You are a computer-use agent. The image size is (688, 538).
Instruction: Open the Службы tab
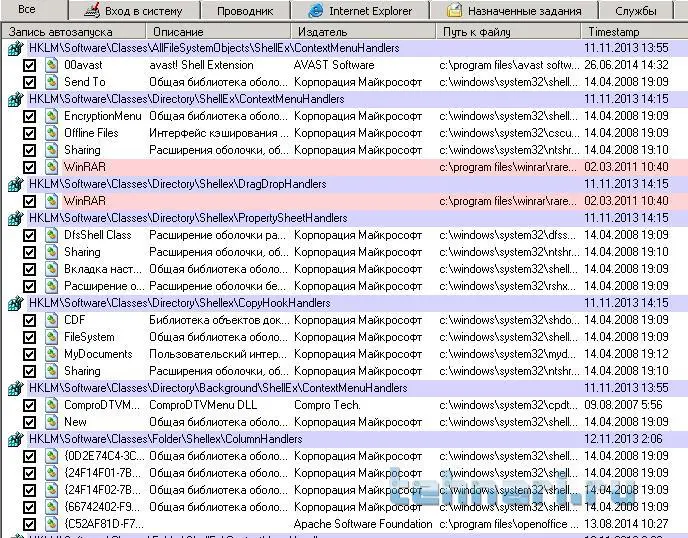[636, 11]
